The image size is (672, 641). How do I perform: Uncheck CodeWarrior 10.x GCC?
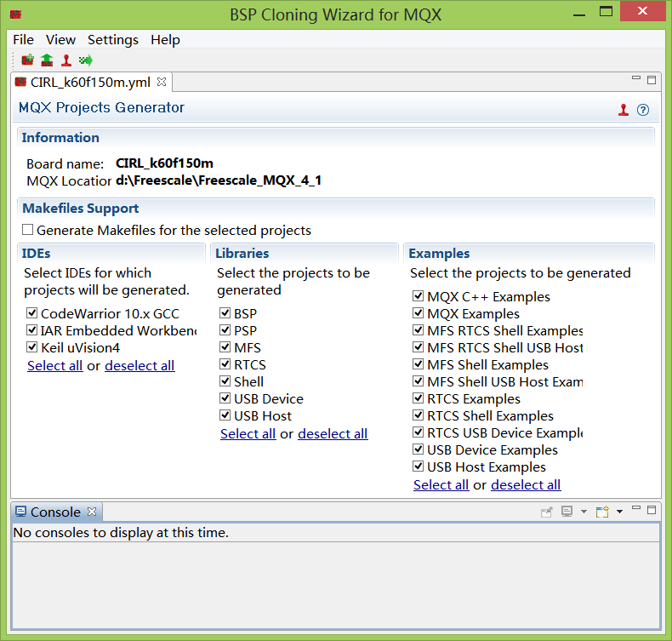31,313
